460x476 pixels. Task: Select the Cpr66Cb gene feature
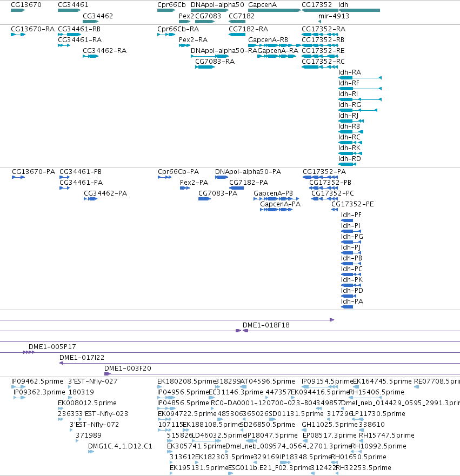[166, 10]
